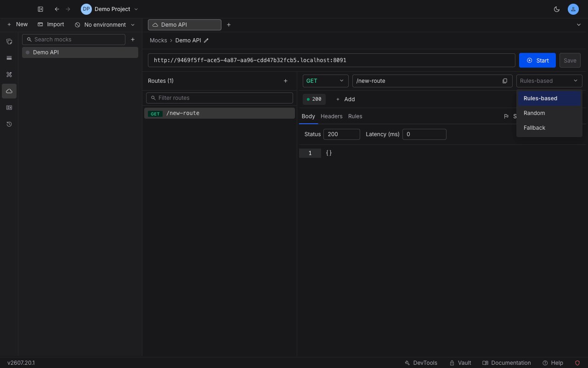Click the v2607.20.1 version label

pos(21,363)
